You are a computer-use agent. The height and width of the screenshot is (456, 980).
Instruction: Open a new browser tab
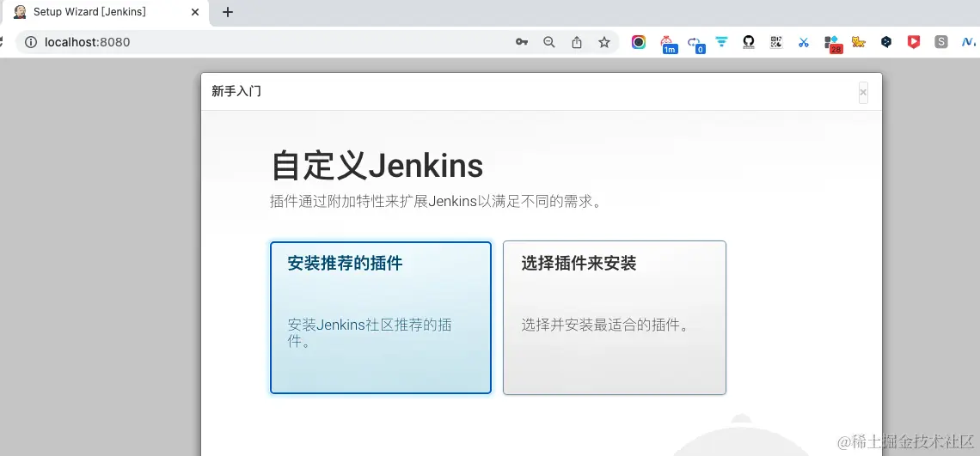(x=228, y=12)
